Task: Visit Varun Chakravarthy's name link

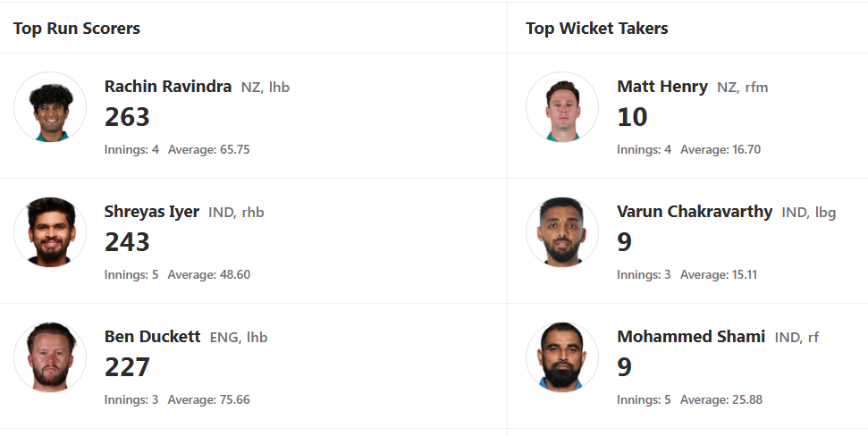Action: pos(695,212)
